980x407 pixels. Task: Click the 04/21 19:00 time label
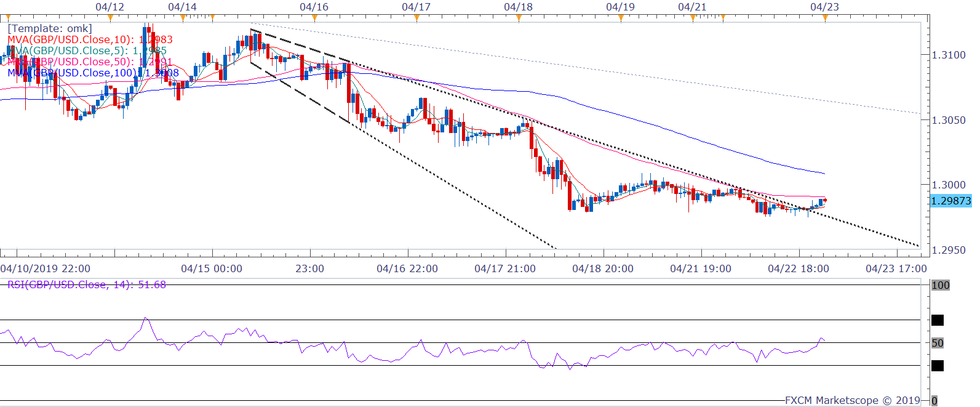pos(701,268)
